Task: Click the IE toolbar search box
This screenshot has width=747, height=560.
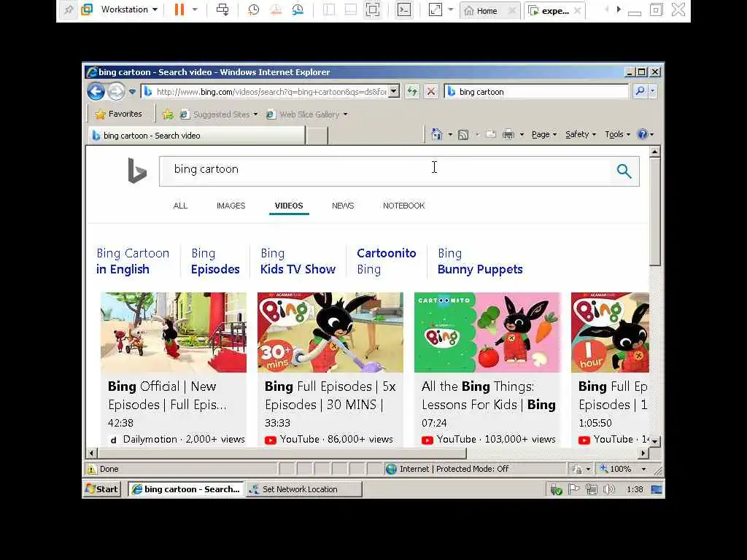Action: tap(536, 91)
